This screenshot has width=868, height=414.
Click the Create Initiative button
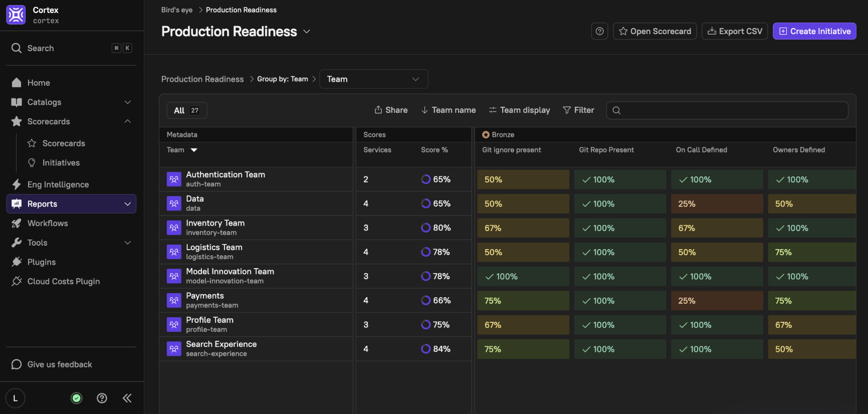pyautogui.click(x=814, y=31)
